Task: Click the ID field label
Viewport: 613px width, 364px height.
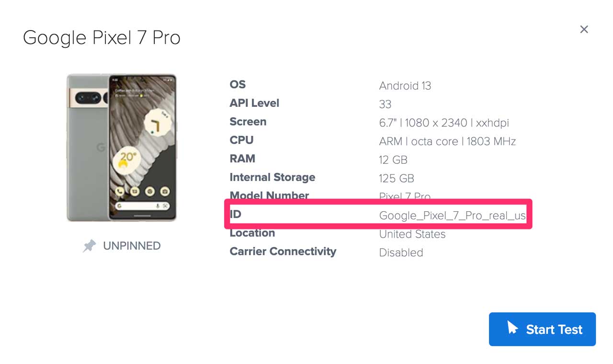Action: [236, 215]
